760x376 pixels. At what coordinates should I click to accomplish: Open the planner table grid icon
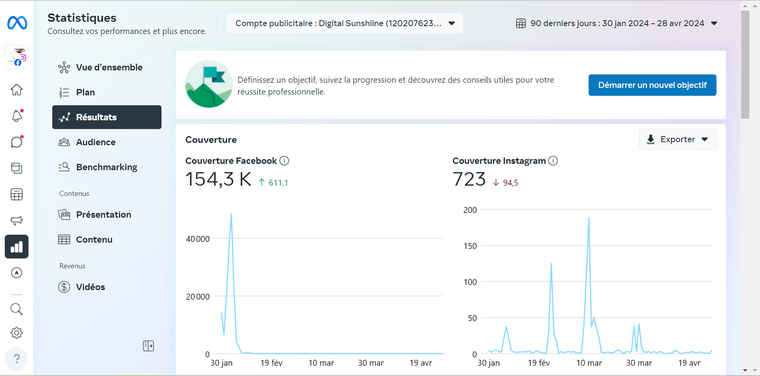16,194
